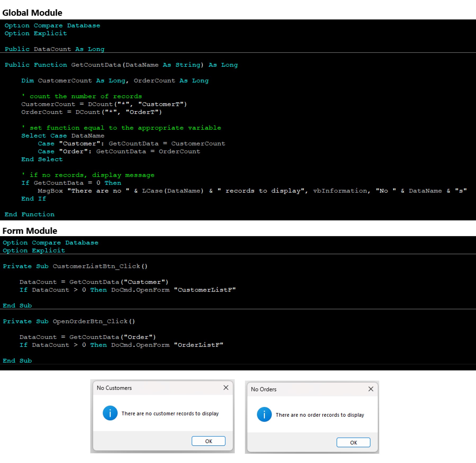Click the End Function line
The height and width of the screenshot is (463, 476).
(29, 214)
